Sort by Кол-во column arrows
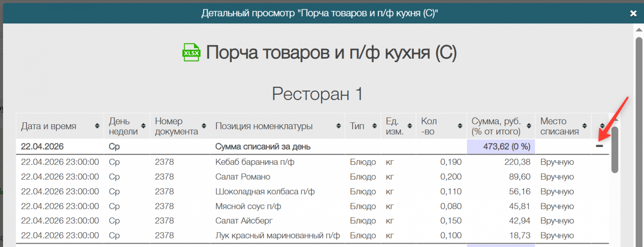This screenshot has width=644, height=247. tap(460, 126)
